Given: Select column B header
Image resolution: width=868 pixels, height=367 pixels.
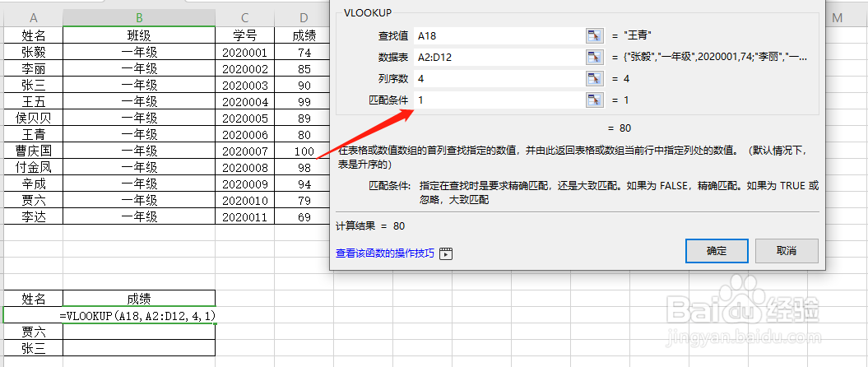Looking at the screenshot, I should (x=139, y=18).
